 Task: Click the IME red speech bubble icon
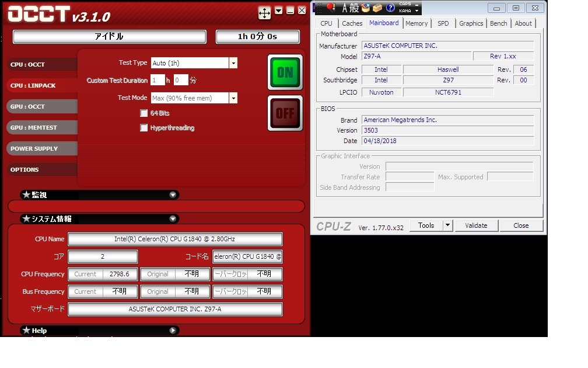(x=331, y=8)
